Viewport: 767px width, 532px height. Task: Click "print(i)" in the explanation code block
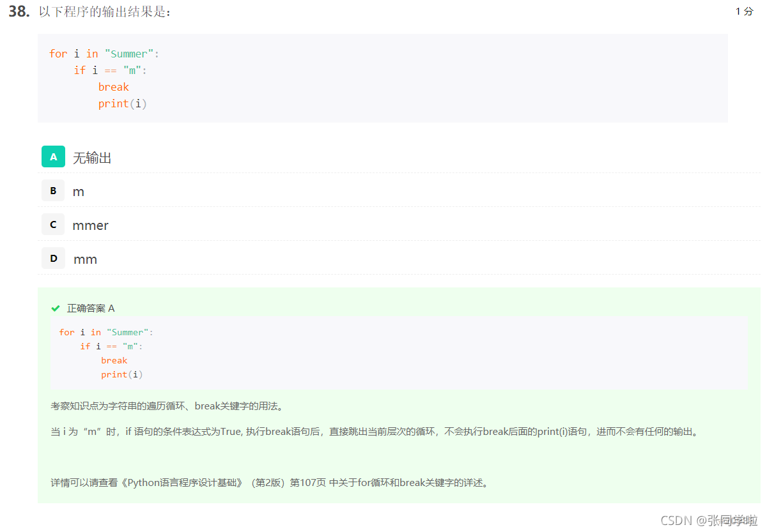[x=122, y=374]
